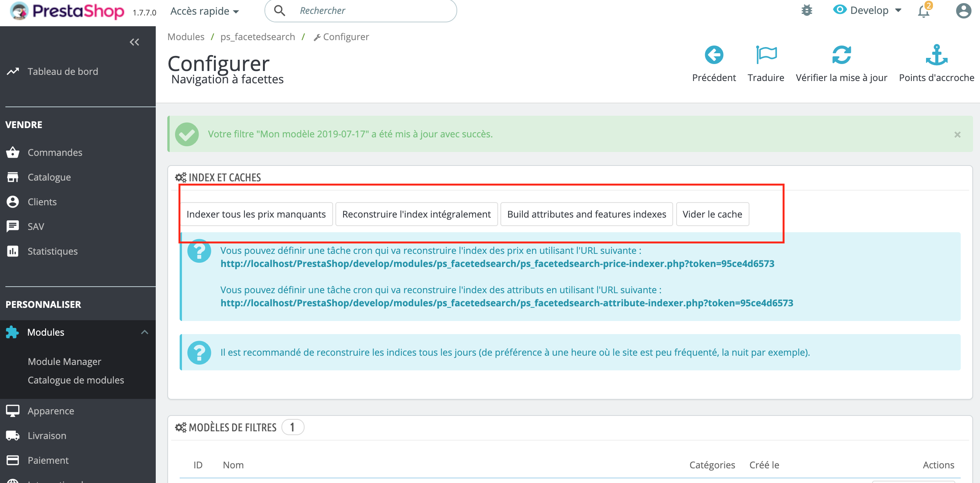The image size is (980, 483).
Task: Open the user profile avatar menu
Action: pos(963,11)
